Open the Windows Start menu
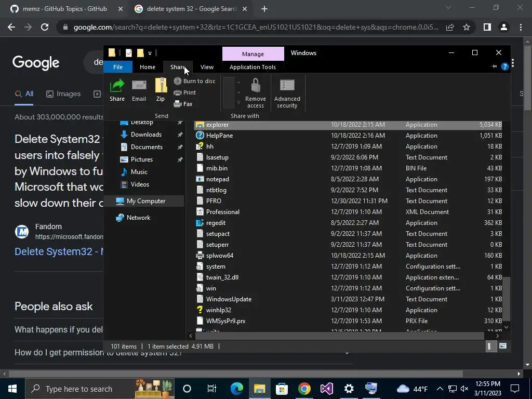This screenshot has width=532, height=399. tap(12, 389)
